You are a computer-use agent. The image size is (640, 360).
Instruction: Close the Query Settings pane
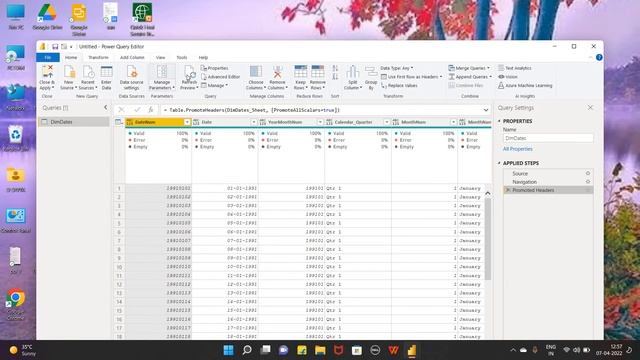[x=590, y=108]
